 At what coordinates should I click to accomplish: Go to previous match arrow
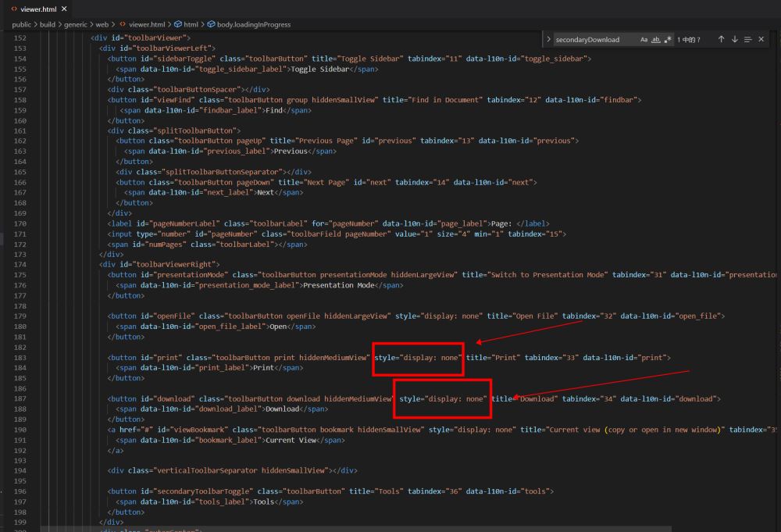click(x=721, y=39)
